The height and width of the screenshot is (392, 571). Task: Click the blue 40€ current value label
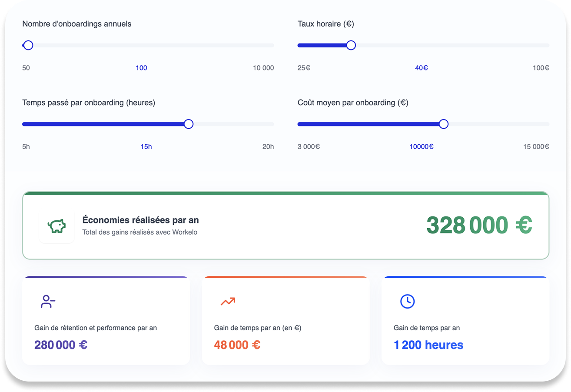click(x=422, y=68)
